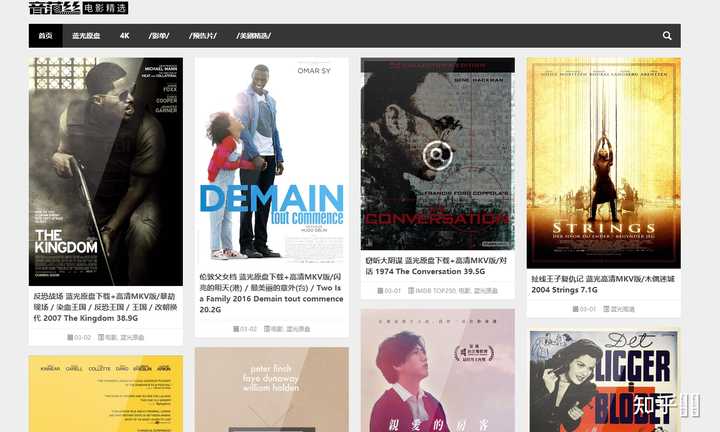This screenshot has height=432, width=720.
Task: Click category icon under The Conversation post
Action: tap(411, 291)
